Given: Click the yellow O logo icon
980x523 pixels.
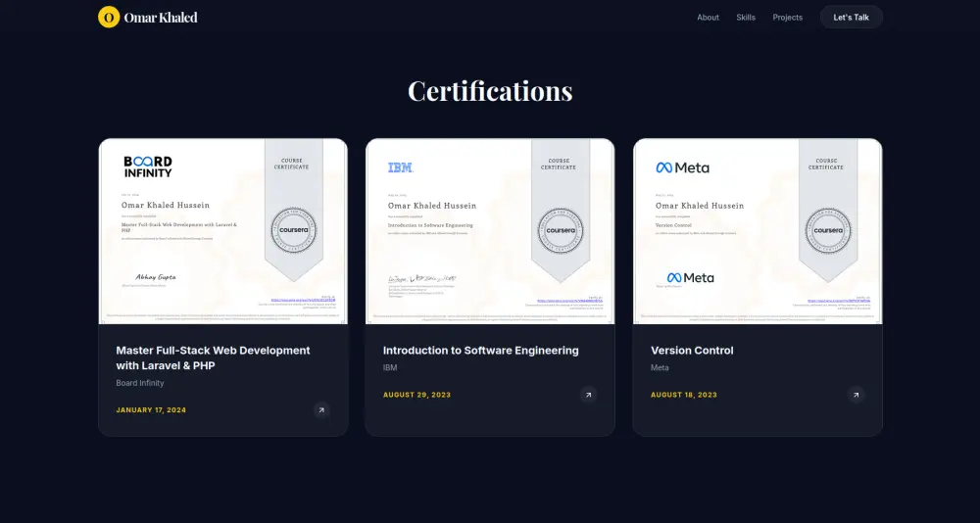Looking at the screenshot, I should click(x=109, y=17).
